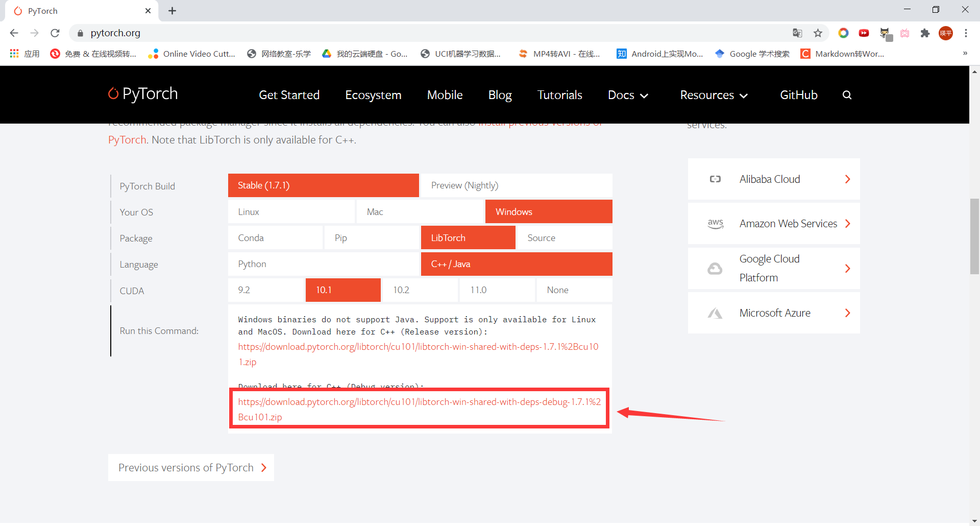Click the site lock icon in address bar
The height and width of the screenshot is (526, 980).
[80, 33]
